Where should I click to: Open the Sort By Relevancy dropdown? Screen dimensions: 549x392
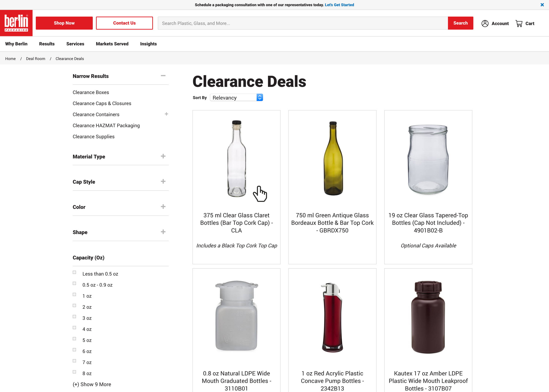pos(236,97)
